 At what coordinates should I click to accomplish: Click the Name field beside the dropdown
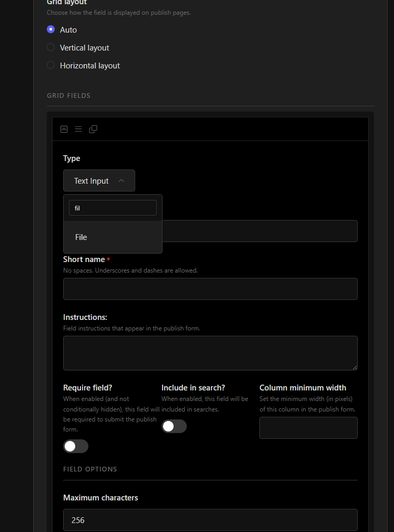point(259,231)
